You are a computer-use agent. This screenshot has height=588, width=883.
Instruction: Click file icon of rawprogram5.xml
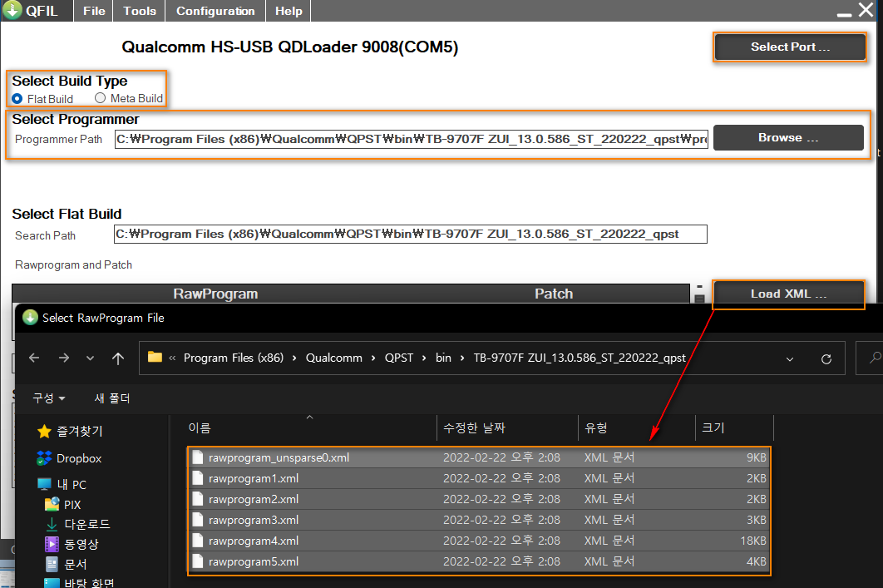click(x=198, y=561)
